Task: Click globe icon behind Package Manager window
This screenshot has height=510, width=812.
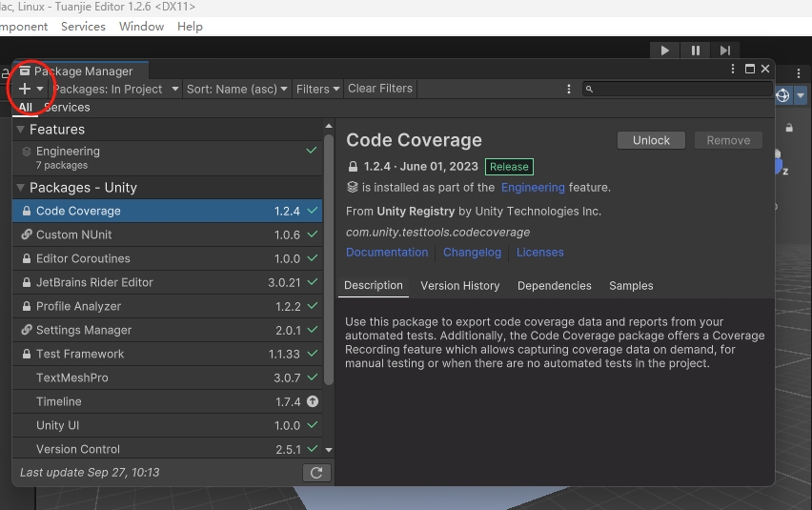Action: click(x=782, y=95)
